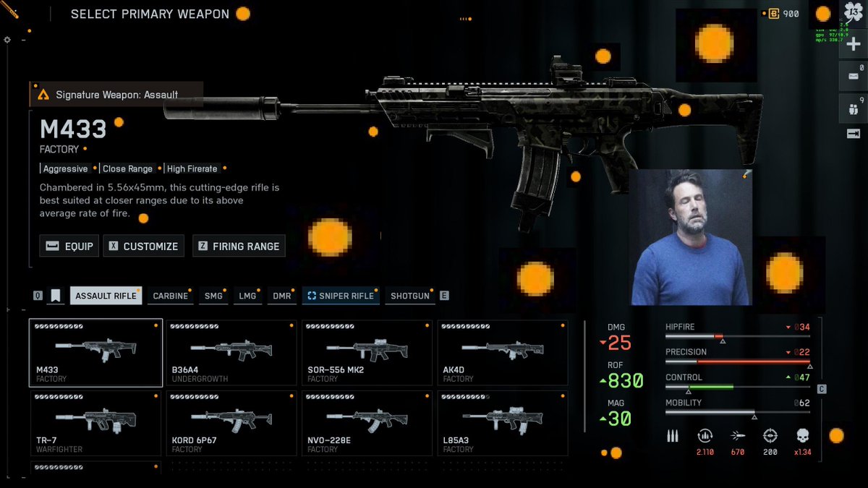
Task: Click the C key stats toggle icon
Action: coord(822,389)
